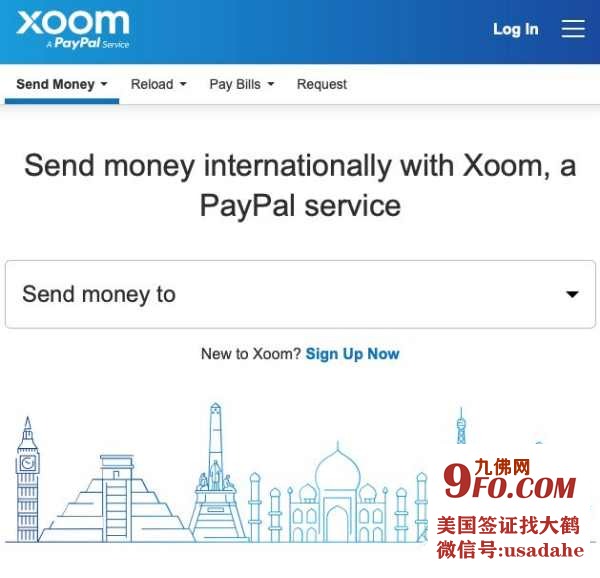The height and width of the screenshot is (578, 600).
Task: Click the Mayan pyramid illustration
Action: click(x=115, y=498)
